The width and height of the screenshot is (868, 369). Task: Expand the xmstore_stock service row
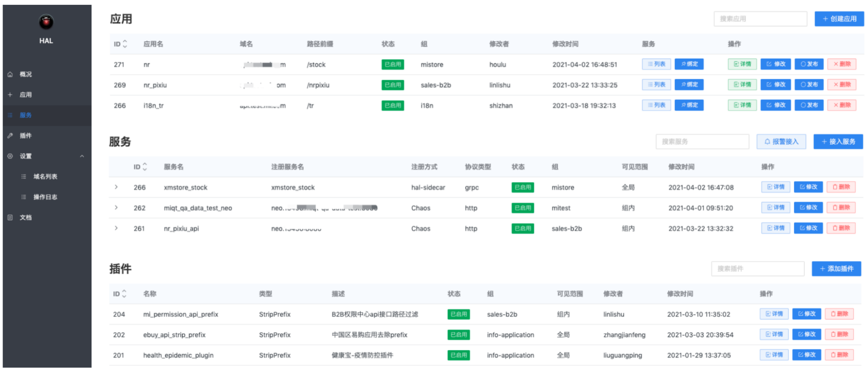[116, 187]
